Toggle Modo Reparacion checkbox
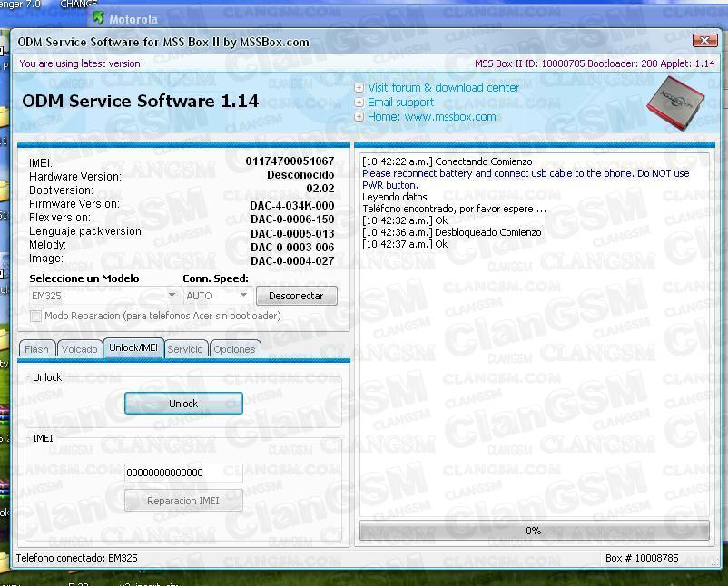Viewport: 728px width, 586px height. (x=35, y=316)
